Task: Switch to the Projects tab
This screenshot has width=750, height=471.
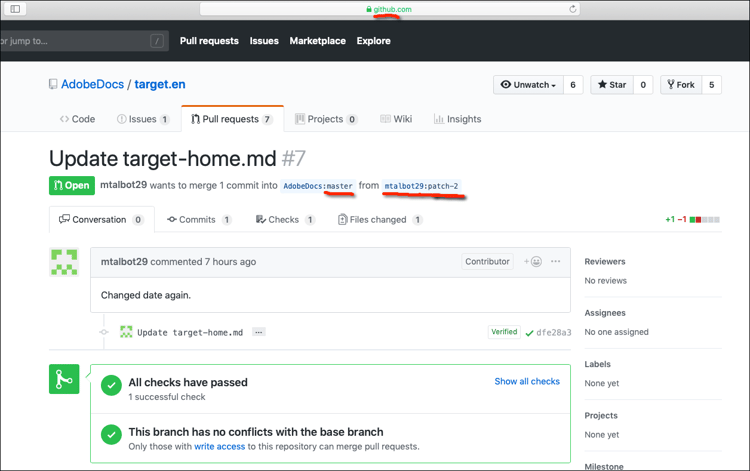Action: click(x=326, y=119)
